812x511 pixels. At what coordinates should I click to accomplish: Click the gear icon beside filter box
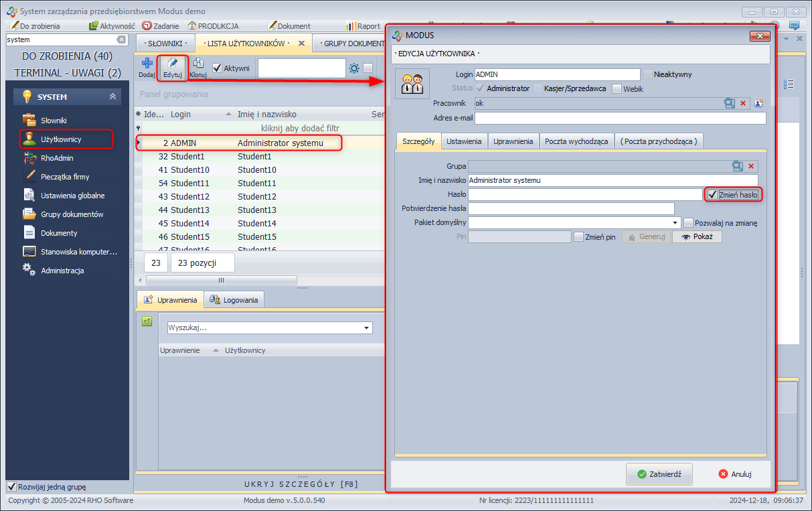(x=354, y=68)
